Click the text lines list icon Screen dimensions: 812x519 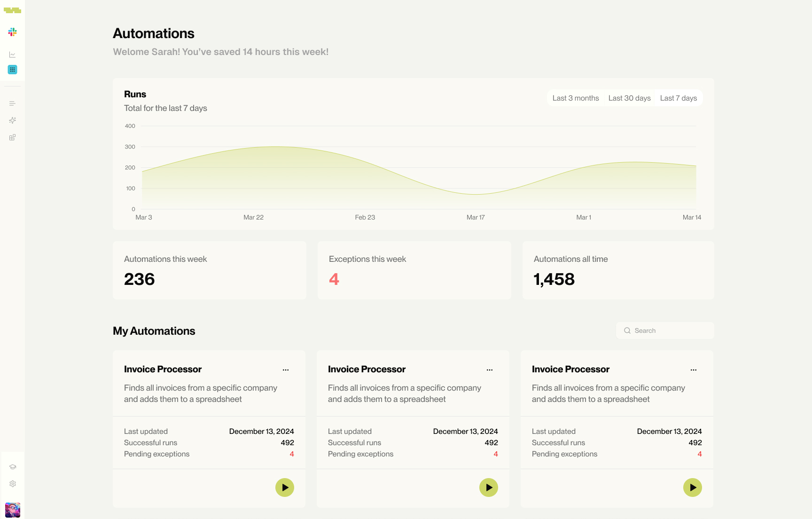pyautogui.click(x=13, y=103)
